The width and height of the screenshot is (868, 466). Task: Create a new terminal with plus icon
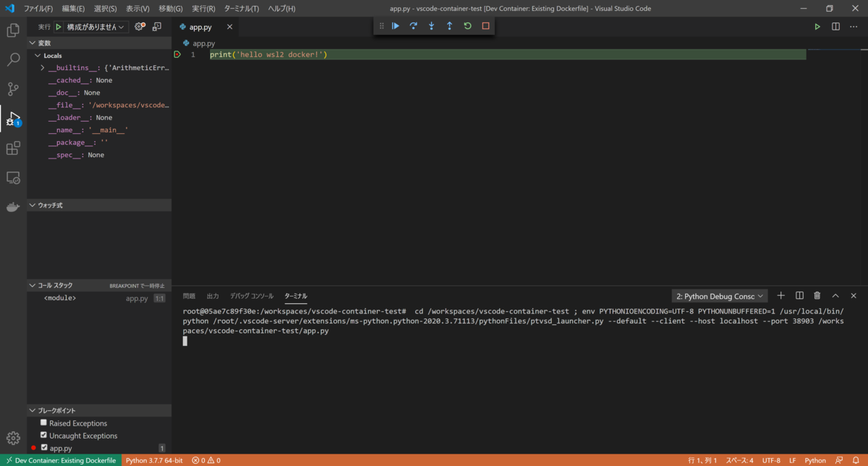tap(781, 296)
